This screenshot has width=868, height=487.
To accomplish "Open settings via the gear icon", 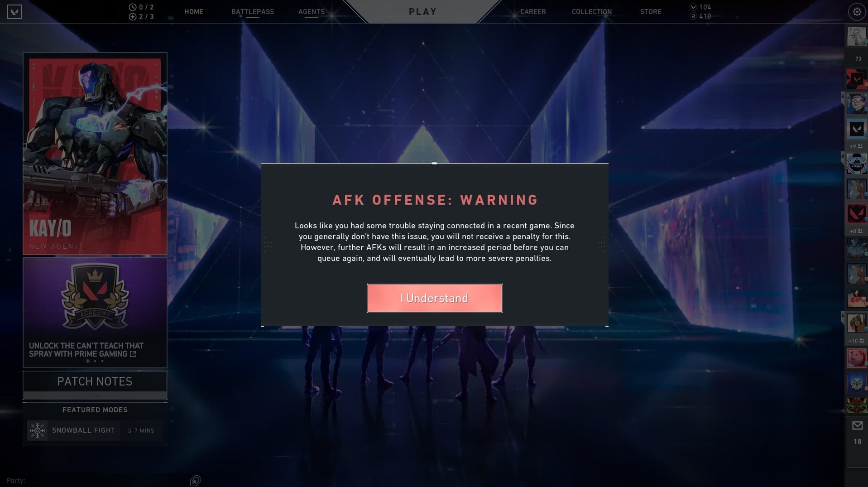I will click(x=857, y=12).
